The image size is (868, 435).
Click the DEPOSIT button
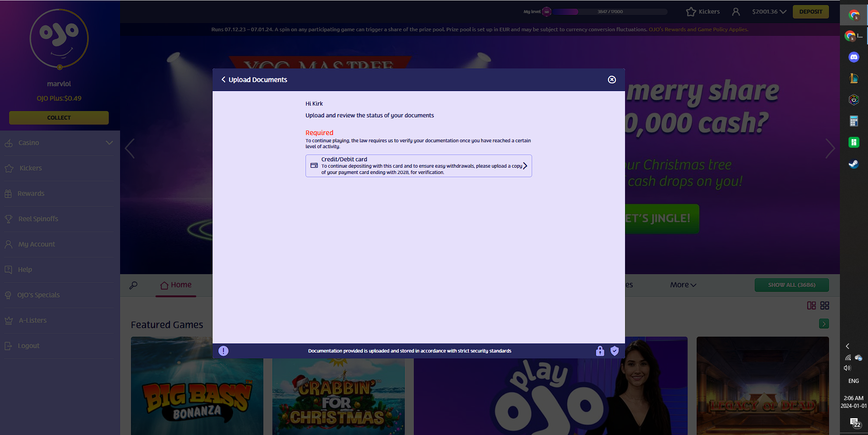[x=811, y=12]
